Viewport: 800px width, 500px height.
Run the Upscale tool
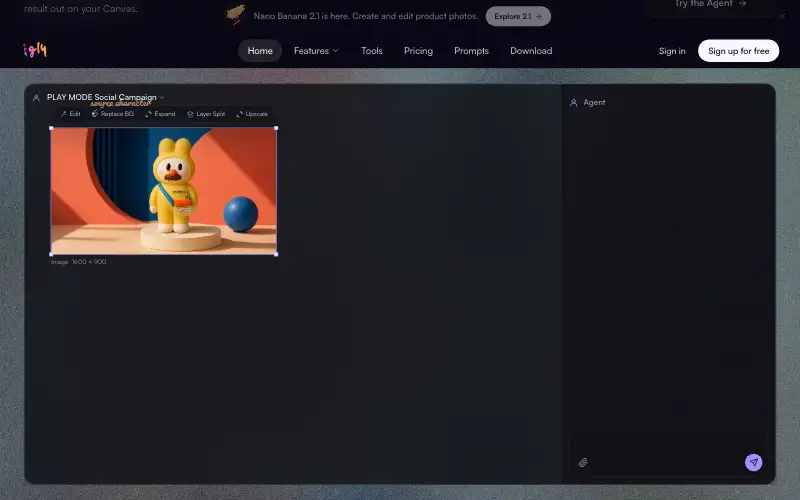pyautogui.click(x=252, y=114)
